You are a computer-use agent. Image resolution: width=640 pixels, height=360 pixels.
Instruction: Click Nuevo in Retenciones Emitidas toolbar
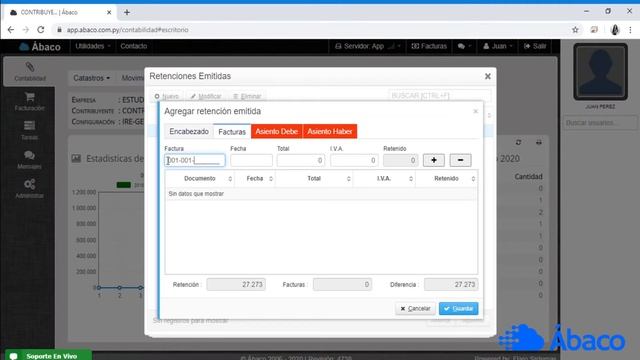167,96
